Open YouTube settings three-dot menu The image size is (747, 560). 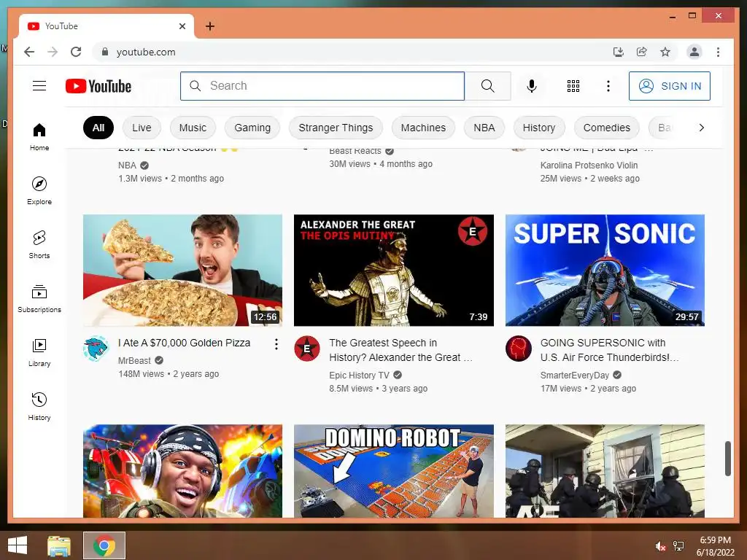[x=608, y=86]
